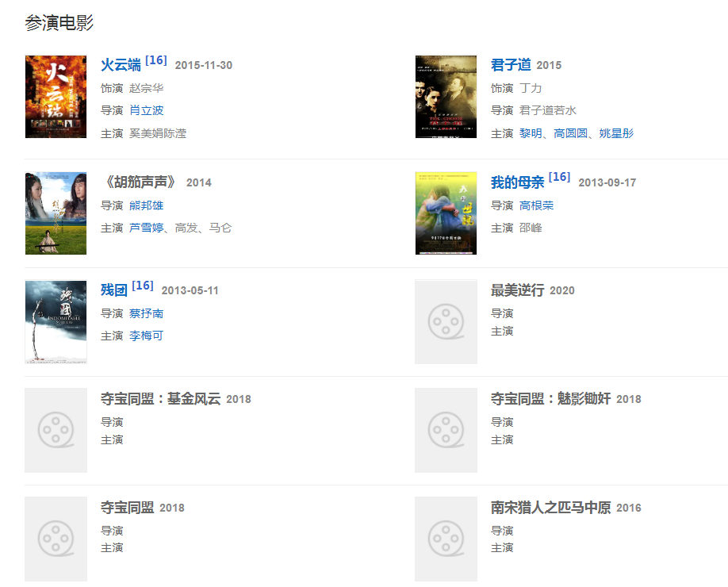Open director 高根荣's link
The height and width of the screenshot is (587, 728).
pos(537,205)
